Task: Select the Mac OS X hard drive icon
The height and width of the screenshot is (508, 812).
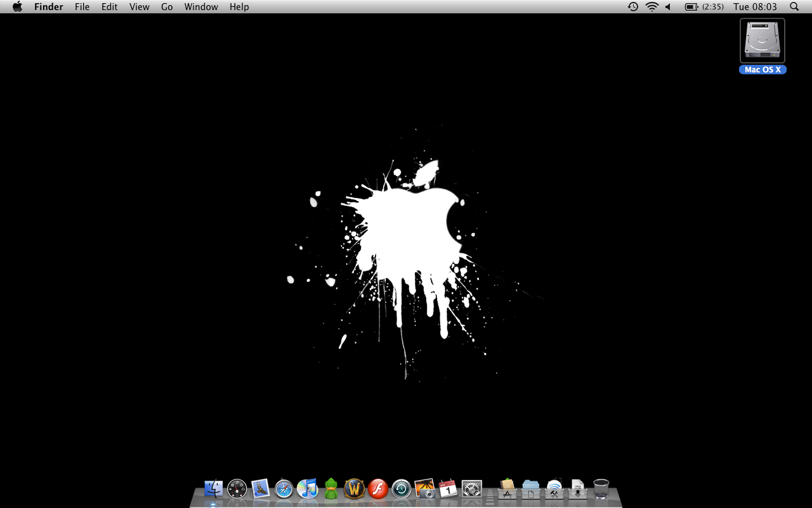Action: tap(763, 41)
